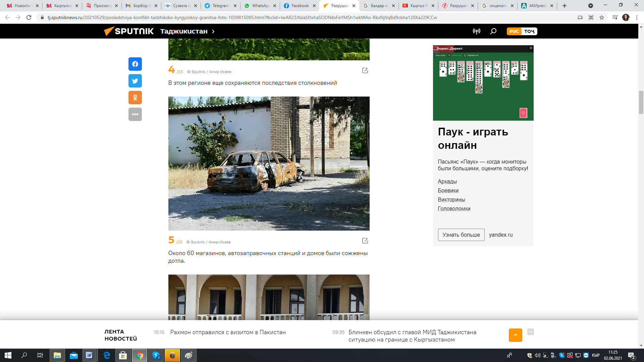This screenshot has width=644, height=362.
Task: Click the Twitter share icon
Action: 135,81
